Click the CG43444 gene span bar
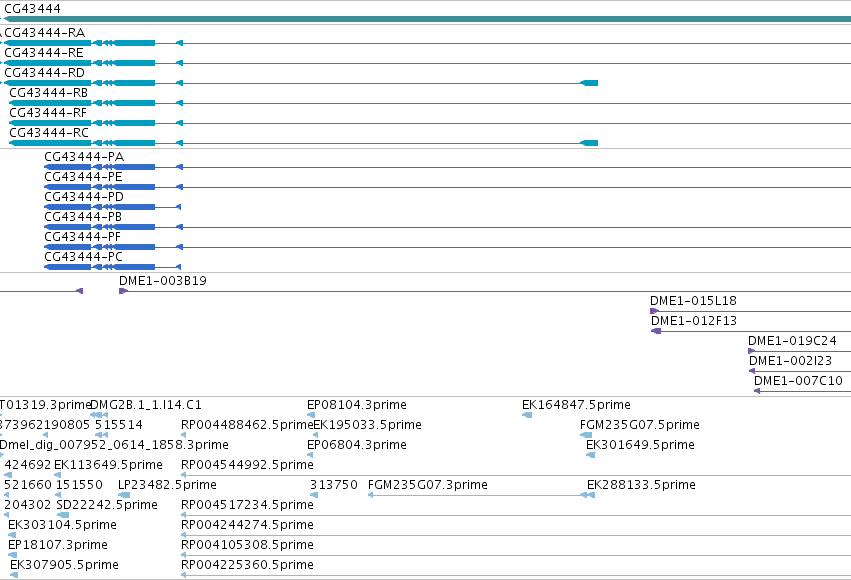Viewport: 851px width, 580px height. [426, 20]
